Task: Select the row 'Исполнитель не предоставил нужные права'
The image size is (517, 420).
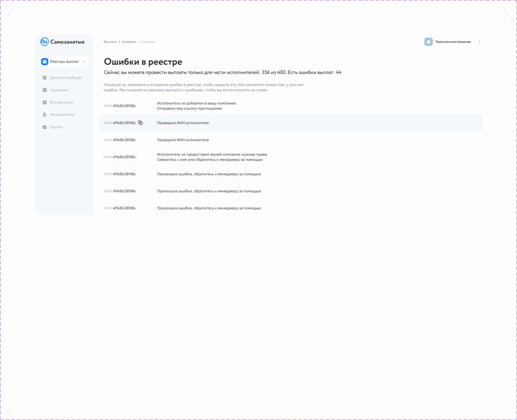Action: (212, 156)
